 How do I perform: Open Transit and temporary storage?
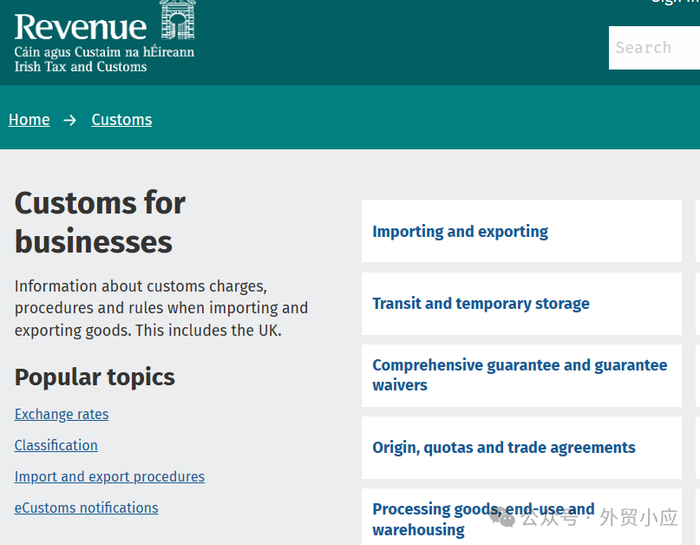(481, 304)
